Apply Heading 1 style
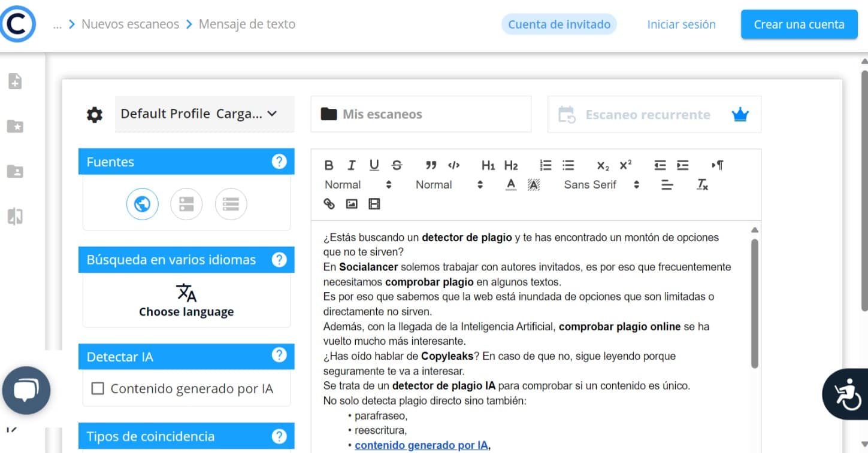Screen dimensions: 868x453 pyautogui.click(x=488, y=165)
